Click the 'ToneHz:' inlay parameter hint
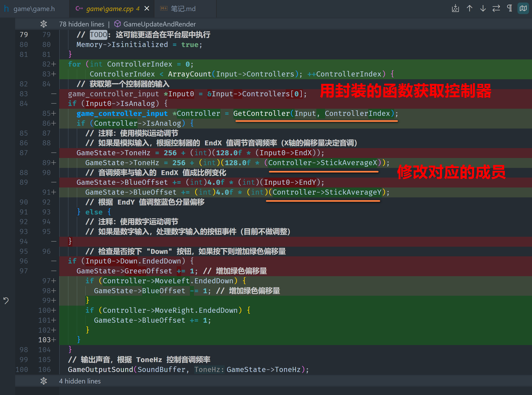 (x=209, y=370)
